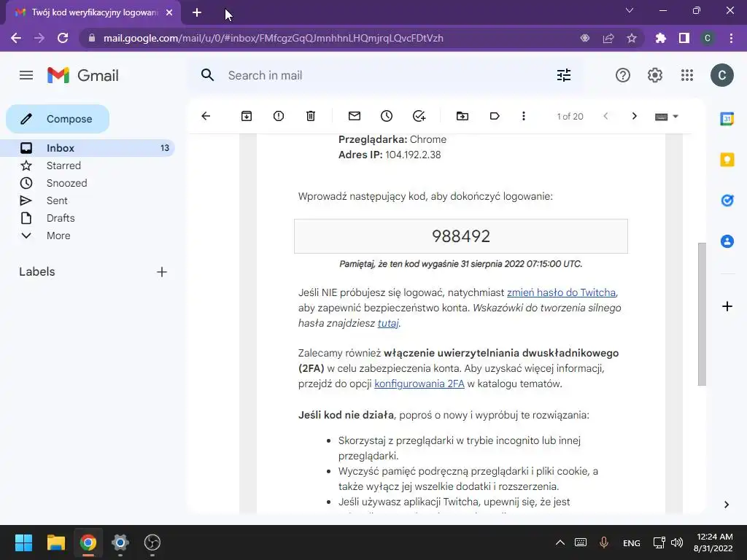Open the Inbox folder

coord(88,148)
